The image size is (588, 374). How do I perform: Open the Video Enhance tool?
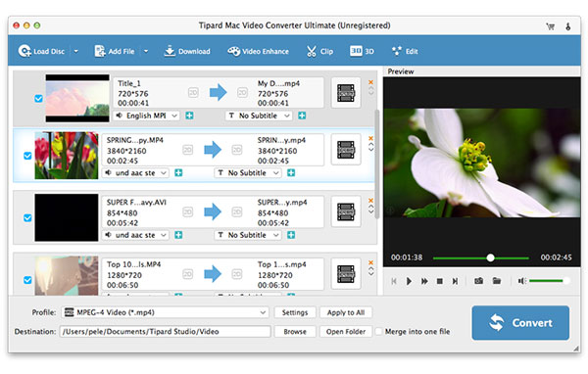point(258,51)
